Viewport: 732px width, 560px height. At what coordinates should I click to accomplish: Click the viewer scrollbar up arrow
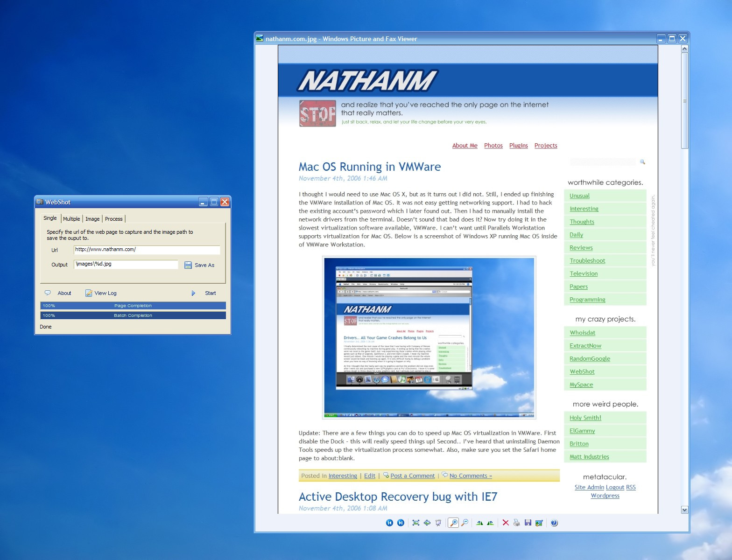click(x=685, y=49)
